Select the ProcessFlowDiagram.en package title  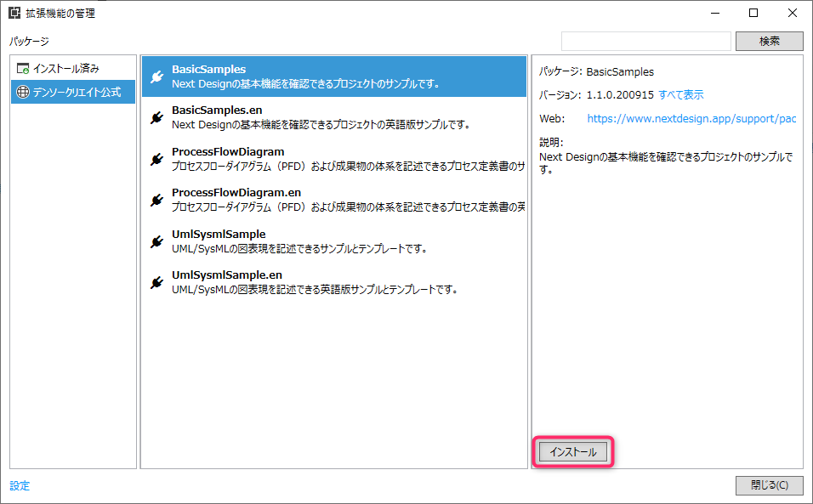(x=236, y=193)
